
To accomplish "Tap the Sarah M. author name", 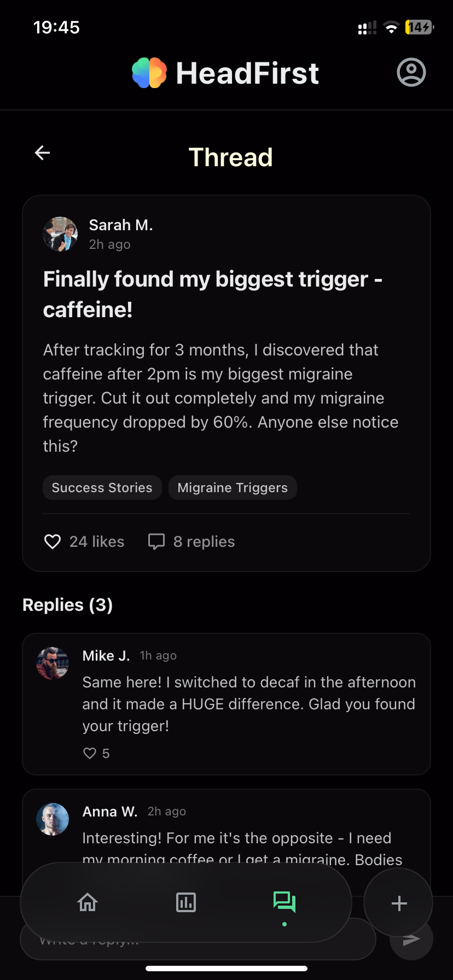I will click(121, 225).
